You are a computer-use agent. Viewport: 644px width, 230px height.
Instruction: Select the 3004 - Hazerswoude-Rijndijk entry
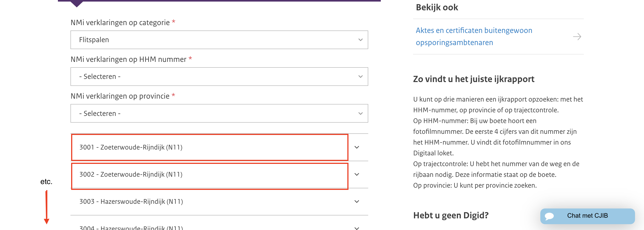click(x=131, y=228)
